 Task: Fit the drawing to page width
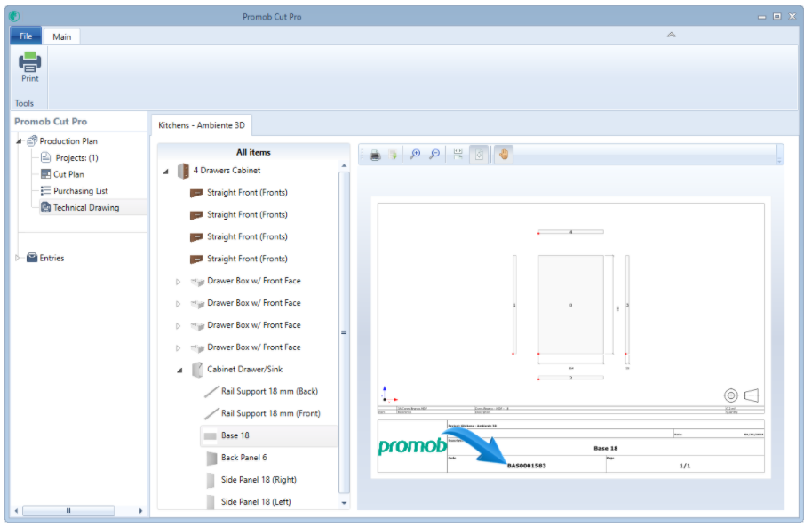pos(458,155)
